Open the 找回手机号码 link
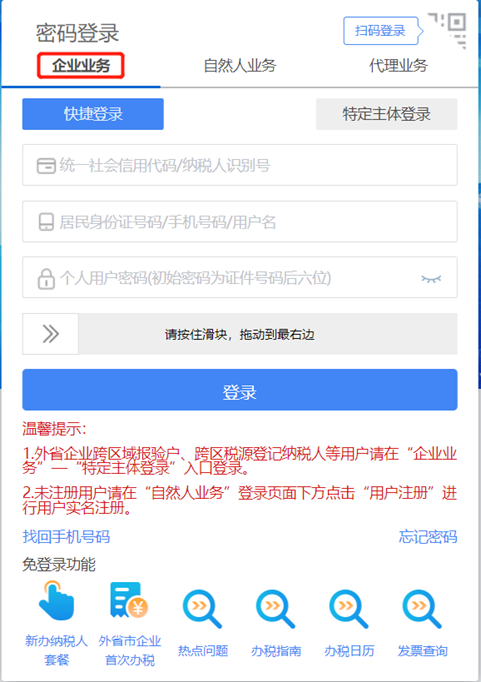This screenshot has height=682, width=481. 66,537
